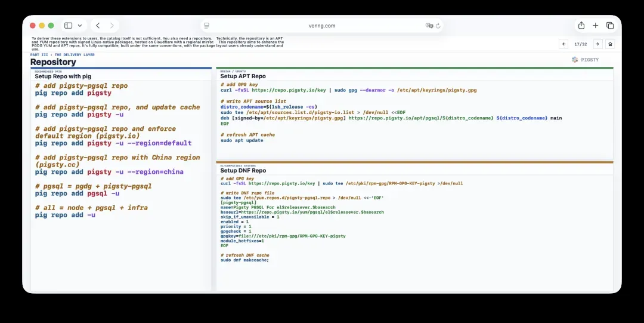The image size is (644, 323).
Task: Click the 17/32 slide counter
Action: tap(580, 44)
